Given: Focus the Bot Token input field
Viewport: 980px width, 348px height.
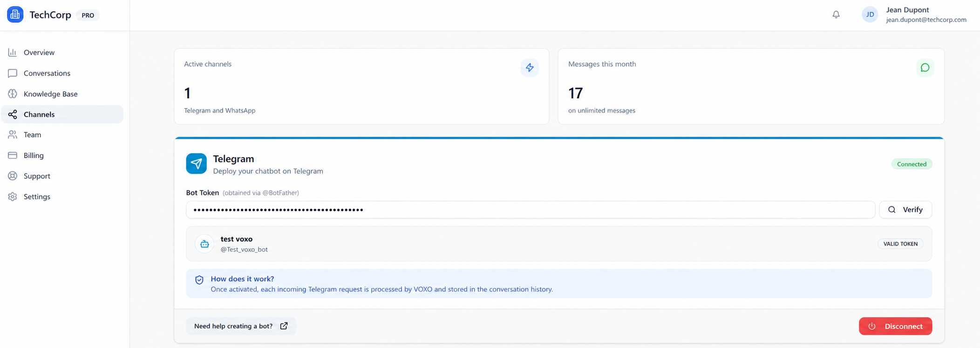Looking at the screenshot, I should tap(531, 210).
